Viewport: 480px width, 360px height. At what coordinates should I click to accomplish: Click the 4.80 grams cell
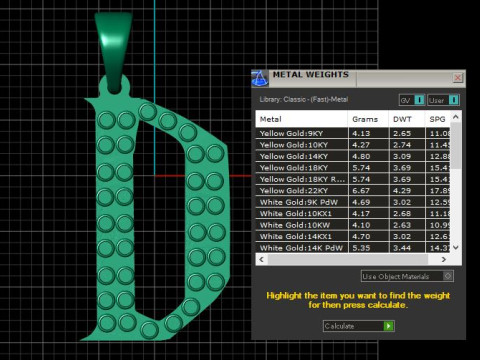(x=368, y=156)
